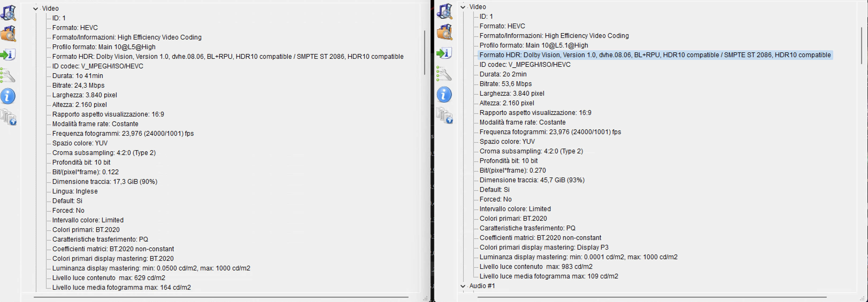868x302 pixels.
Task: Select the Bitrate: 24,3 Mbps entry
Action: (78, 86)
